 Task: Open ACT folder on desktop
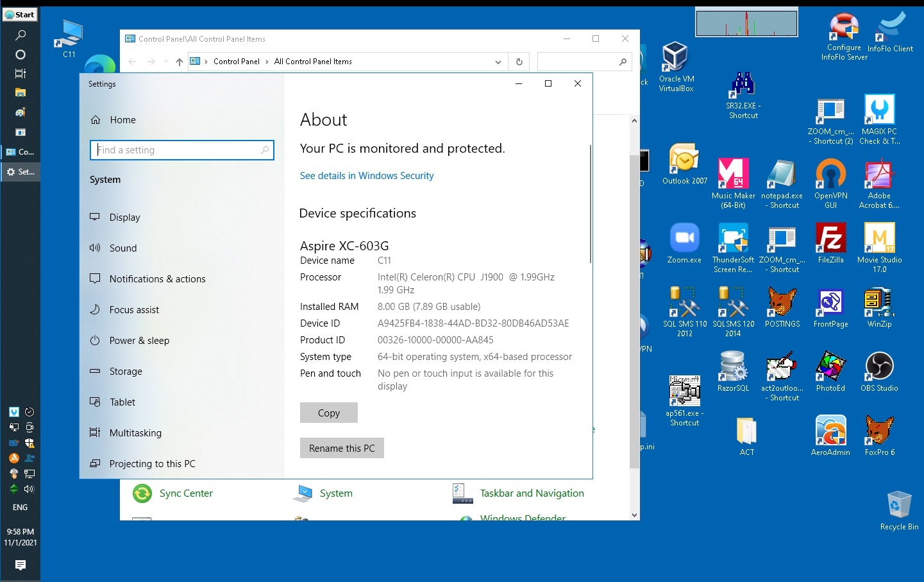pyautogui.click(x=746, y=436)
